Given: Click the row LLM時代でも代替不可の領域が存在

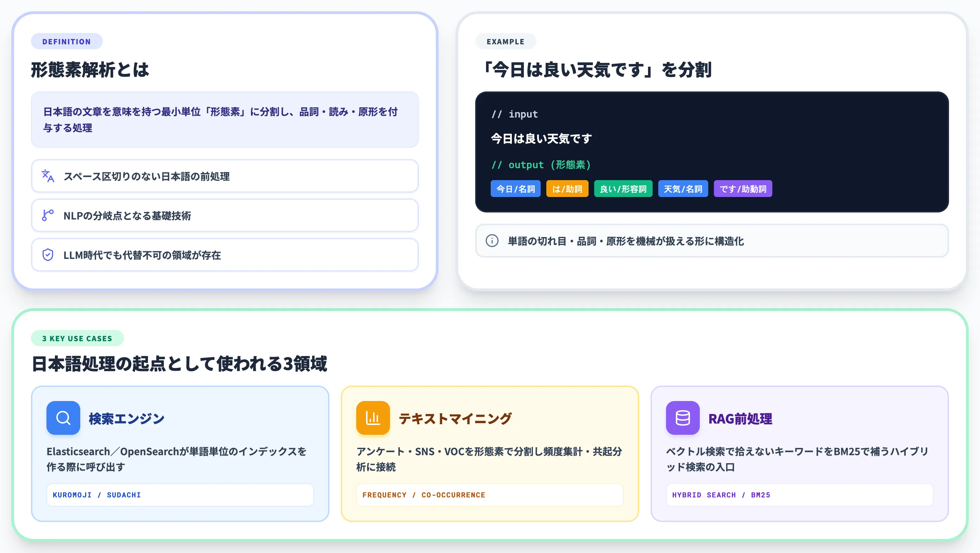Looking at the screenshot, I should click(225, 255).
